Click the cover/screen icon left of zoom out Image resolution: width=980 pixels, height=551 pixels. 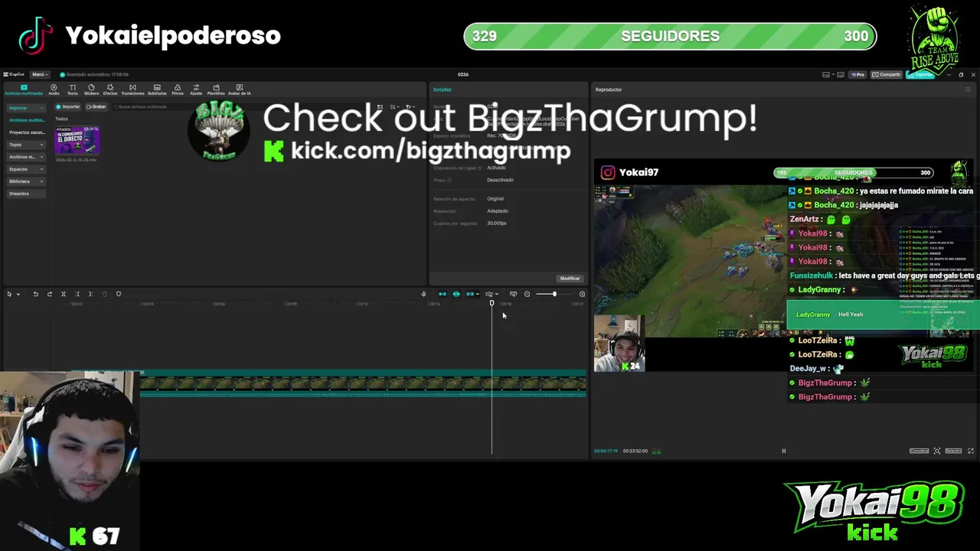coord(513,294)
